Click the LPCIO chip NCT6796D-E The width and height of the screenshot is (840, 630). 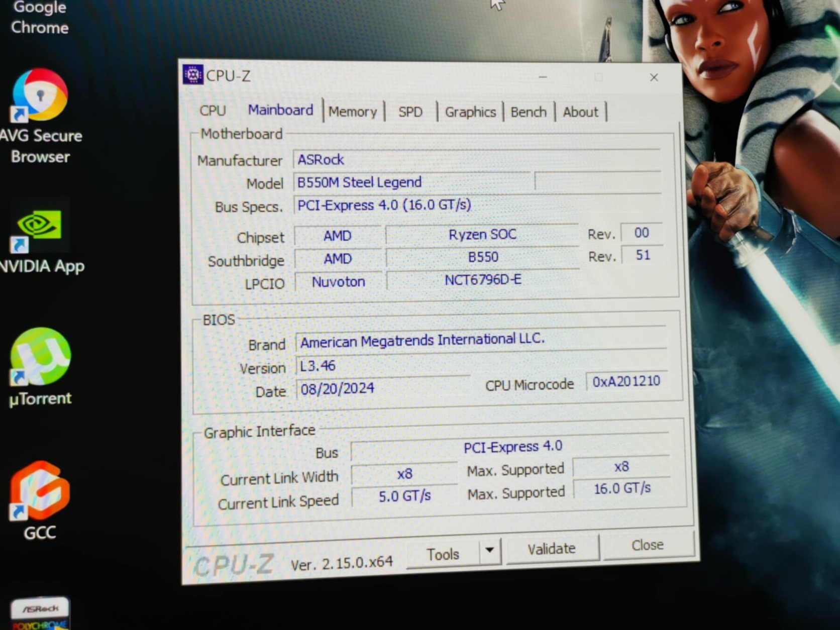[x=483, y=280]
